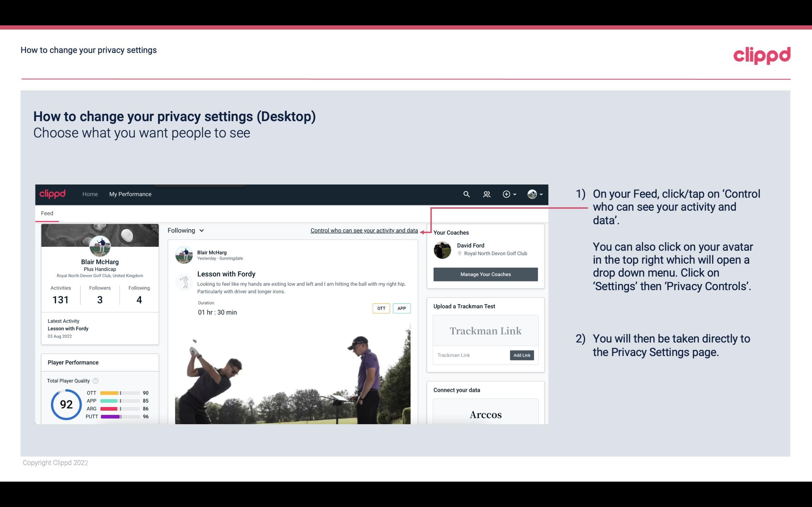The width and height of the screenshot is (812, 507).
Task: Click the OTT performance tag icon
Action: tap(380, 308)
